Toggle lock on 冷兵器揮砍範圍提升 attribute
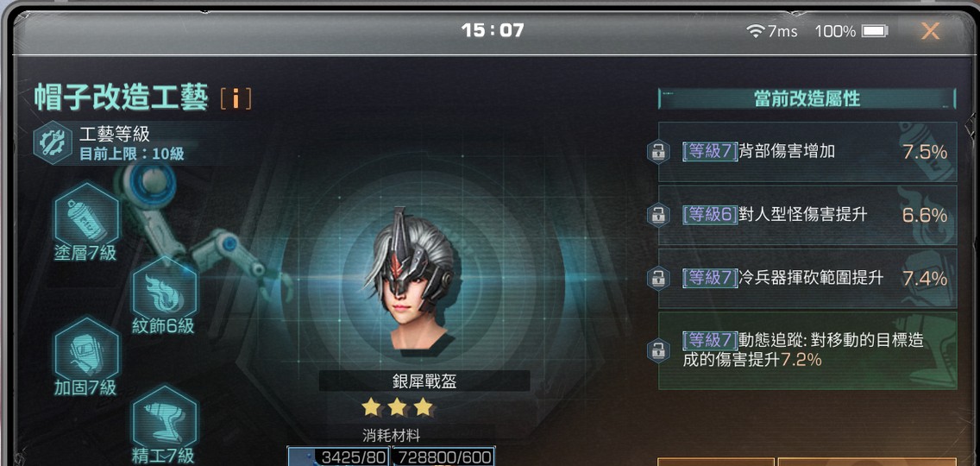 tap(658, 279)
